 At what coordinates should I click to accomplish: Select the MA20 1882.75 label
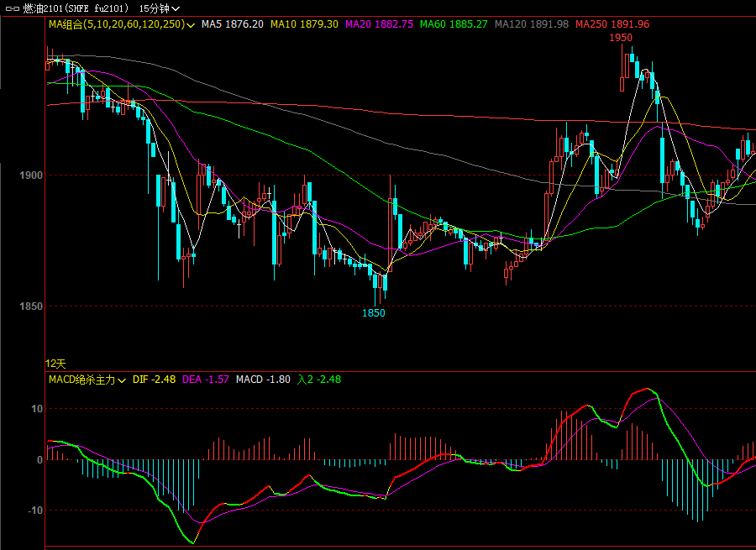click(379, 24)
